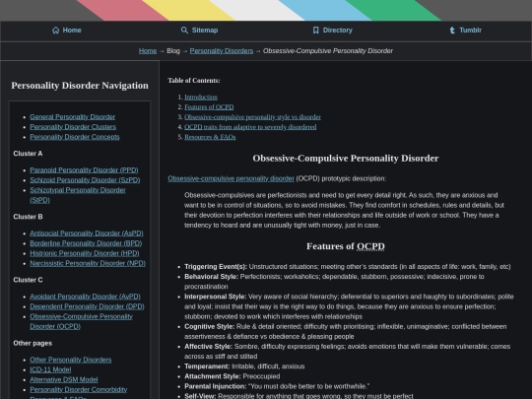Open the ICD-11 Model sidebar link
Viewport: 532px width, 399px height.
[50, 369]
